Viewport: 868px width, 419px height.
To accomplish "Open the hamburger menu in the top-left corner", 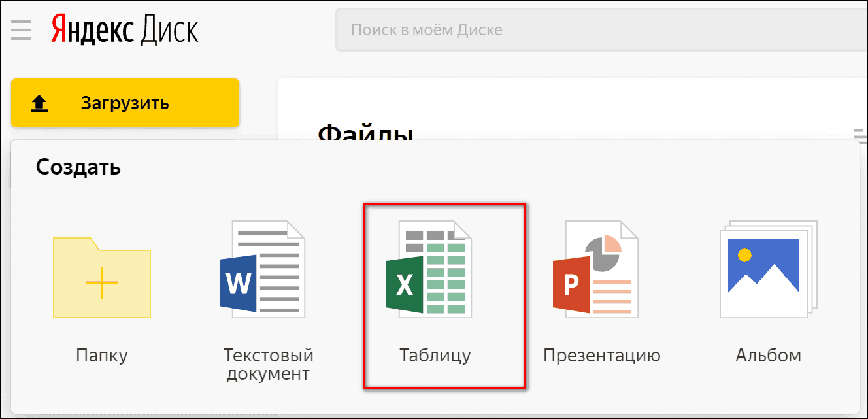I will click(x=20, y=29).
